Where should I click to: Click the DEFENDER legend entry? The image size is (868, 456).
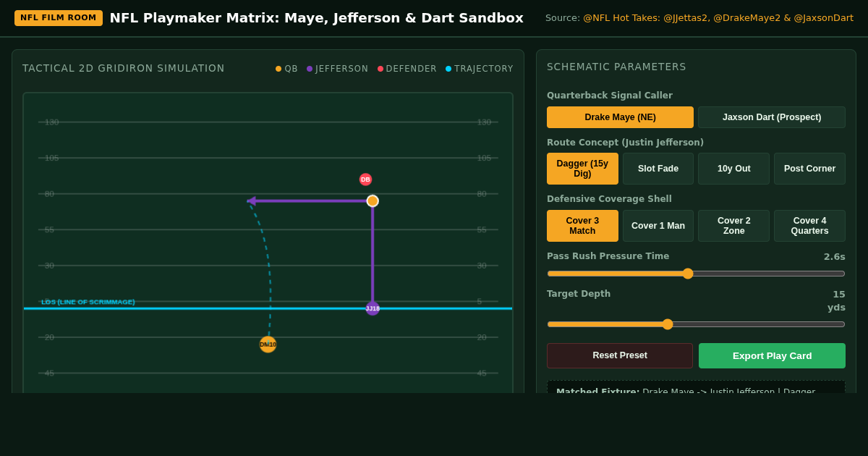[x=407, y=69]
